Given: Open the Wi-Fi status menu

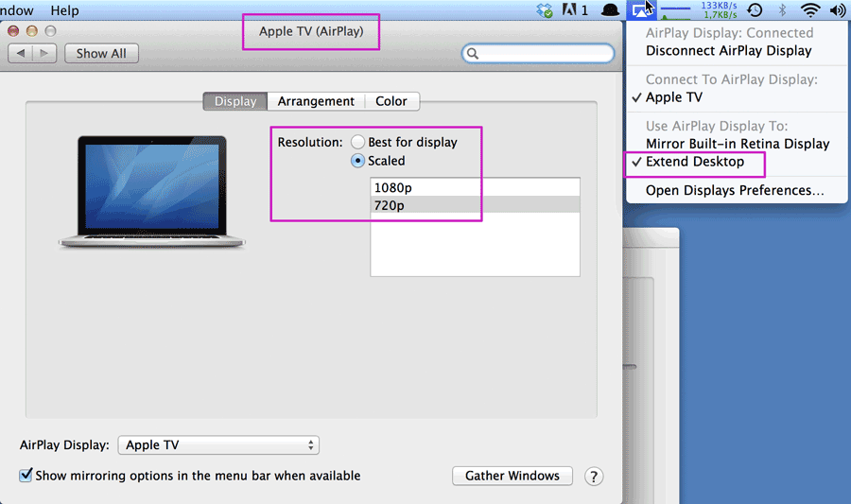Looking at the screenshot, I should (810, 9).
